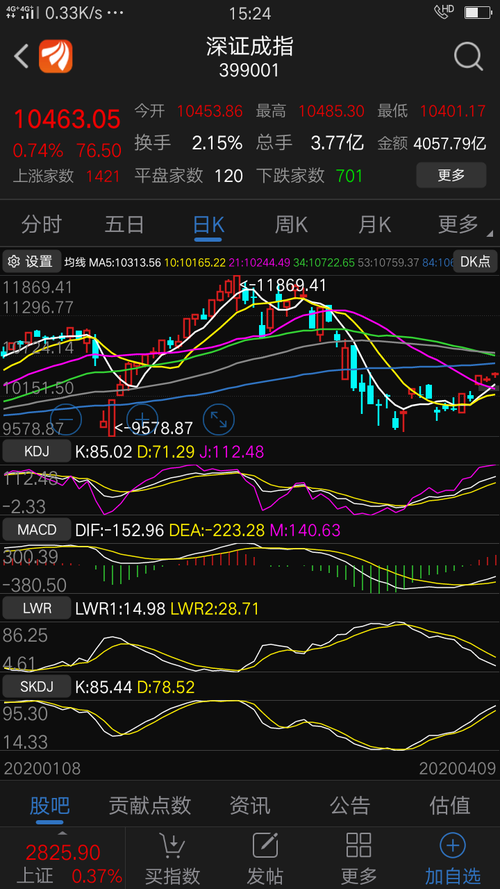Switch to 周K chart tab
This screenshot has height=889, width=500.
coord(291,225)
